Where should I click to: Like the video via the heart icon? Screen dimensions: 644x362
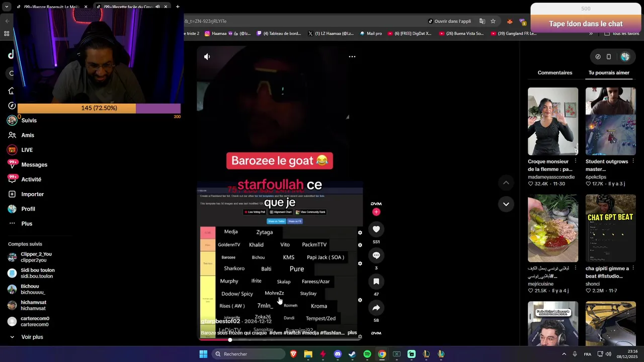(x=376, y=229)
